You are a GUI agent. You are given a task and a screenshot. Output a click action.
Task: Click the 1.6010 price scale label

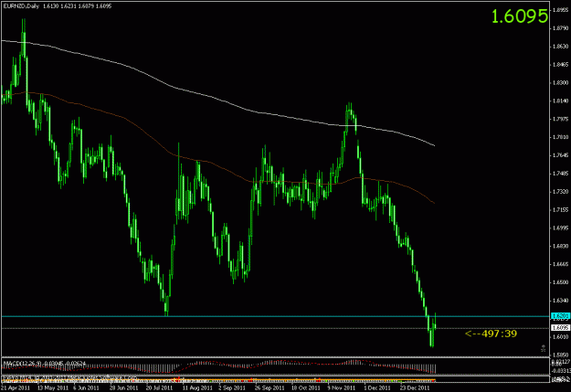561,337
